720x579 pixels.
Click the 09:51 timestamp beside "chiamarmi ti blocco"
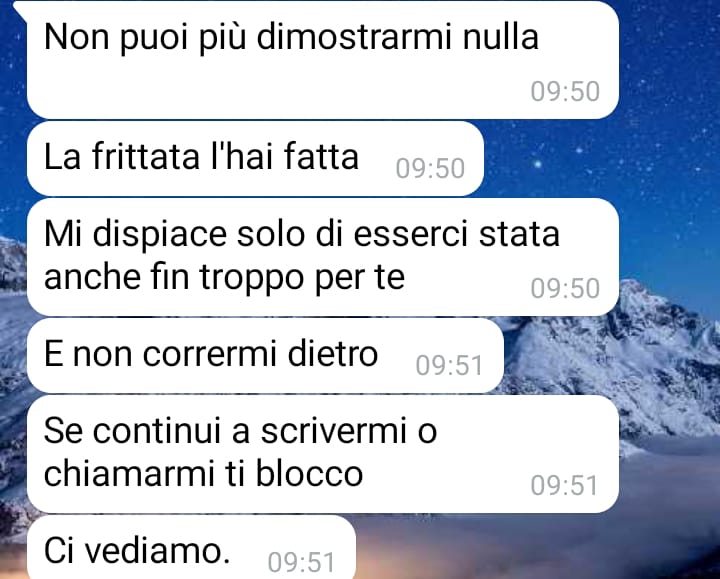click(x=564, y=485)
